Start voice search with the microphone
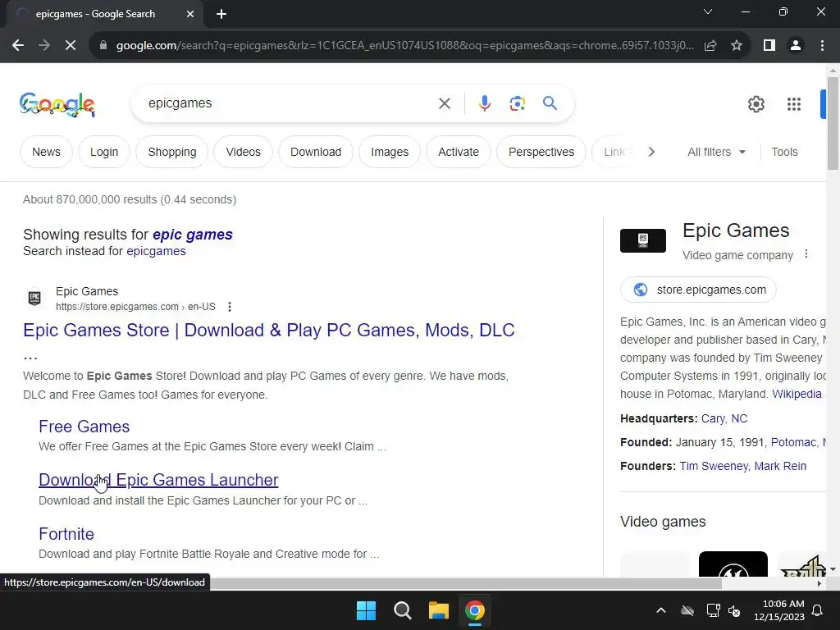This screenshot has width=840, height=630. (x=484, y=103)
